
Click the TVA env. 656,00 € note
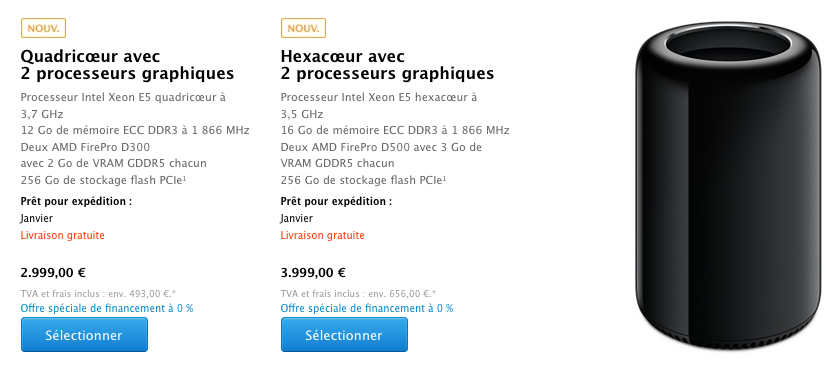[x=359, y=293]
